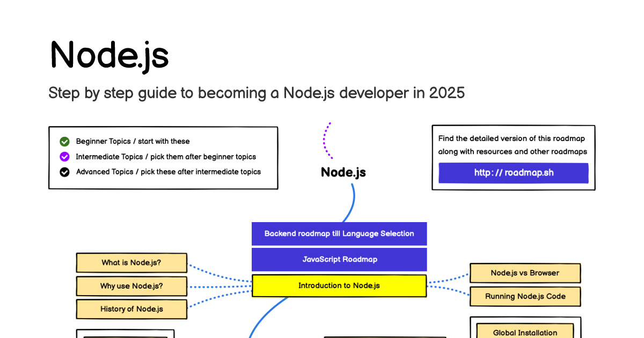Click the green Beginner Topics checkmark icon
Viewport: 644px width, 338px height.
pos(64,142)
